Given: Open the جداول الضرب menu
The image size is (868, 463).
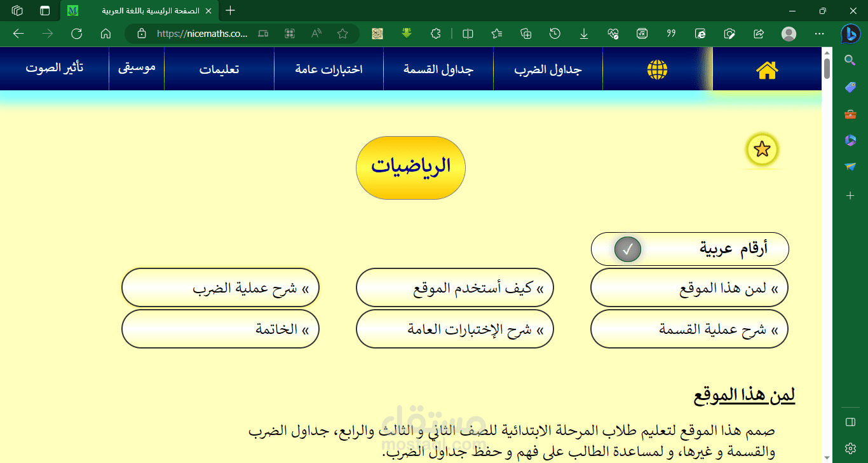Looking at the screenshot, I should (x=548, y=69).
